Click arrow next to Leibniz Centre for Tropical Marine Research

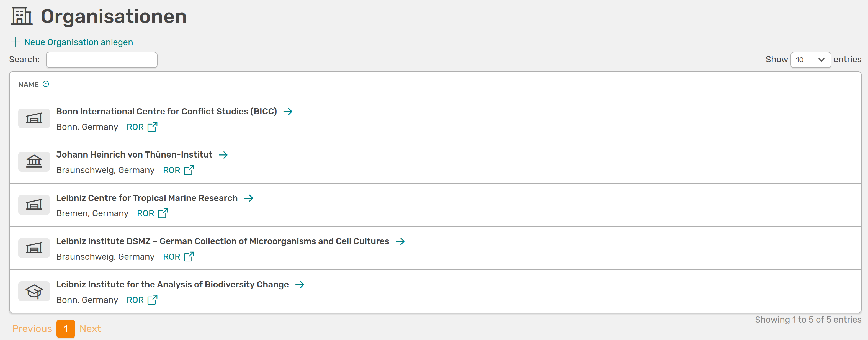(x=249, y=198)
